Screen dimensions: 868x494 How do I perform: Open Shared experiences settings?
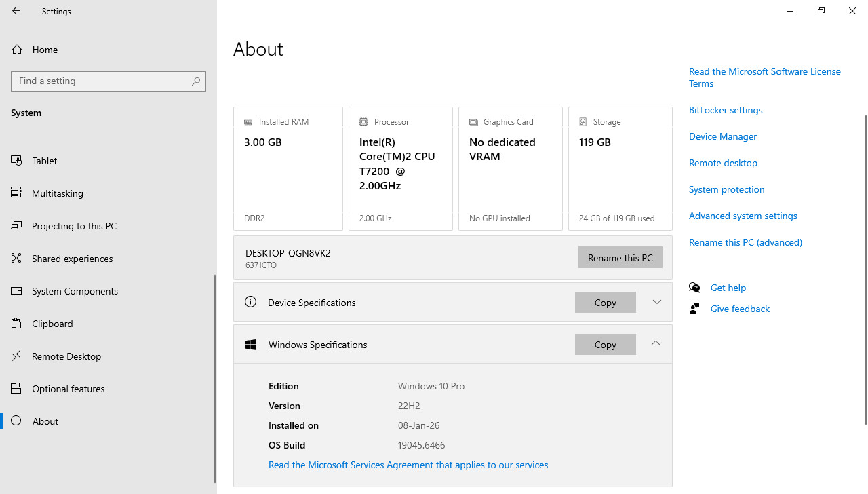click(x=108, y=259)
